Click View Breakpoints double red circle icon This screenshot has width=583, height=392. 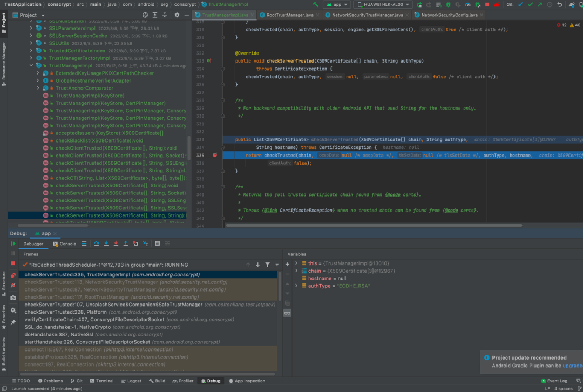pos(13,275)
